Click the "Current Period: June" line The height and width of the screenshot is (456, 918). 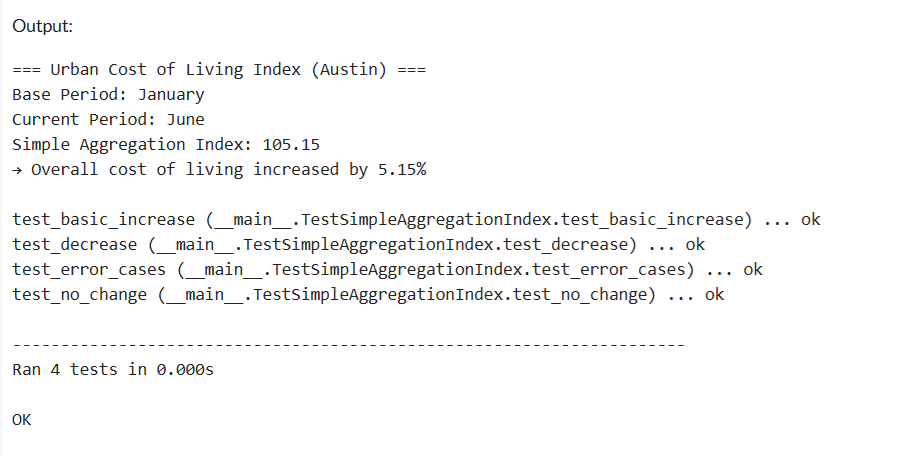[x=108, y=120]
